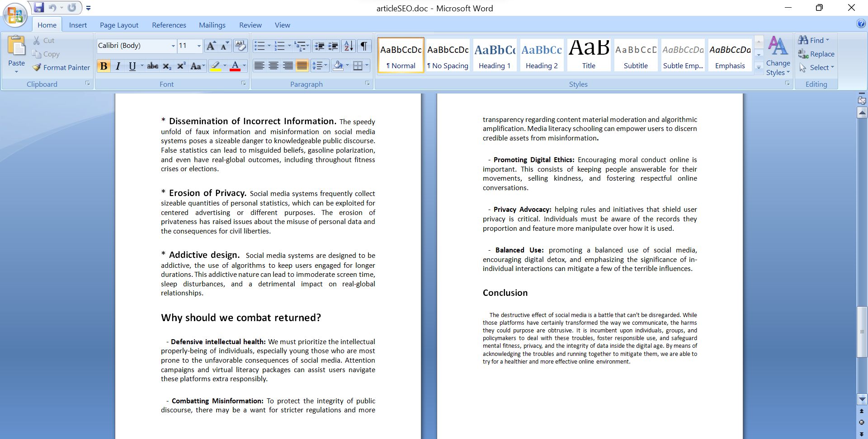The height and width of the screenshot is (439, 868).
Task: Expand highlight color picker arrow
Action: coord(225,66)
